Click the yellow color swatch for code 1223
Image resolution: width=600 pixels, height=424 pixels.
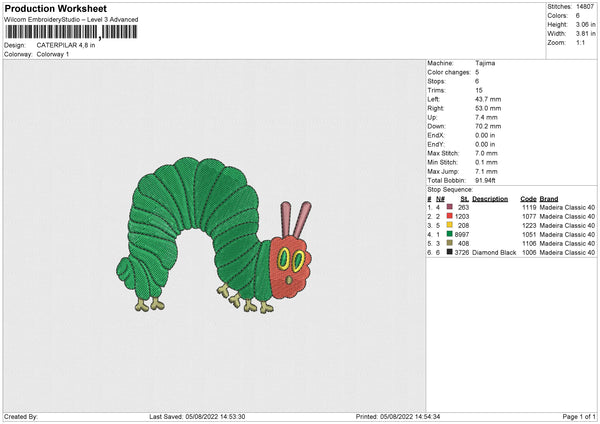[x=450, y=225]
